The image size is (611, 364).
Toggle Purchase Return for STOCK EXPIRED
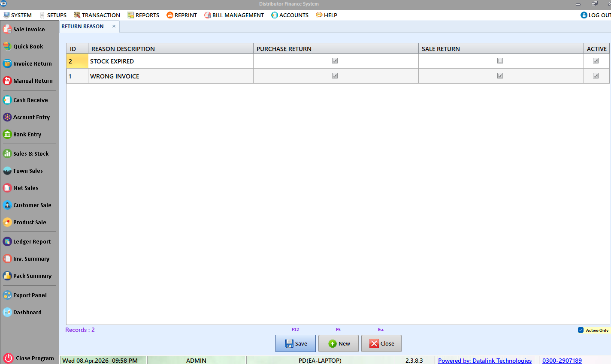(335, 61)
